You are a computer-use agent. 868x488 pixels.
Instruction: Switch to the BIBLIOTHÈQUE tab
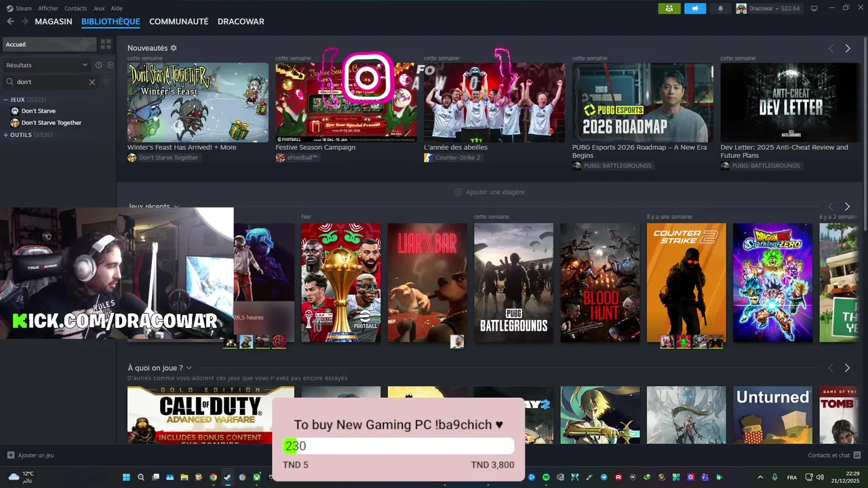111,22
